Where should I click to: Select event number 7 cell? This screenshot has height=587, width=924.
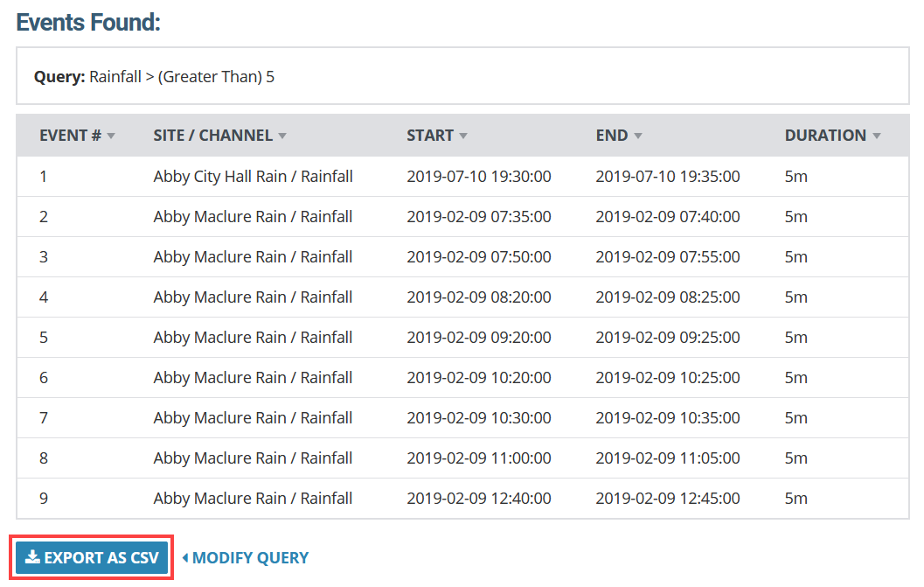pyautogui.click(x=44, y=417)
